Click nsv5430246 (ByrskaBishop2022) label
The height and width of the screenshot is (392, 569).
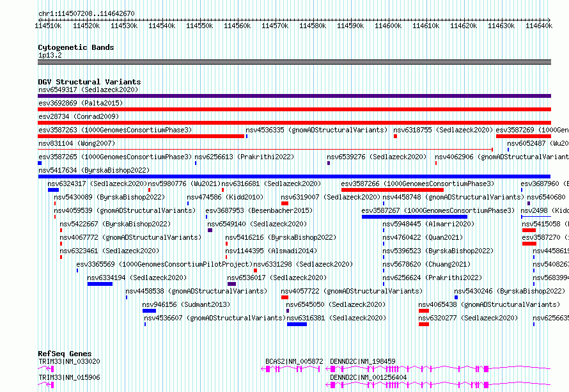tap(510, 291)
